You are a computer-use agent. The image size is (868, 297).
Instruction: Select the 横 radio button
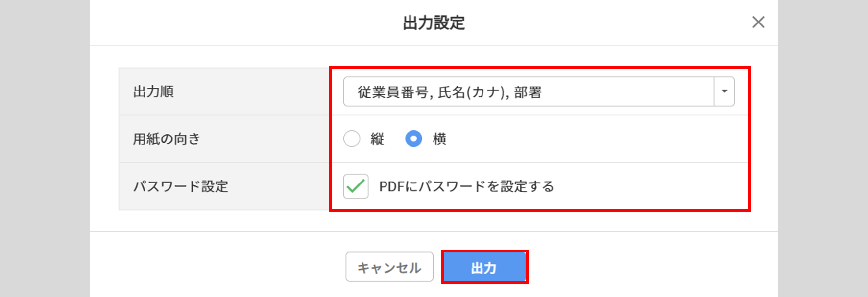pyautogui.click(x=413, y=139)
